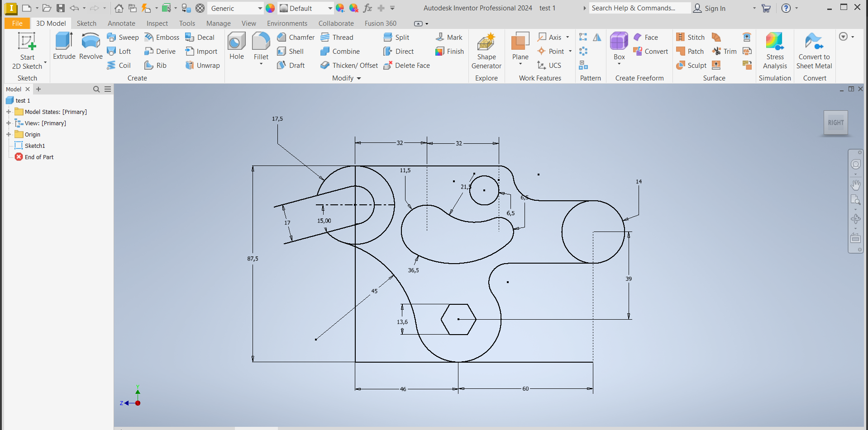Viewport: 868px width, 430px height.
Task: Select the Revolve tool
Action: click(91, 46)
